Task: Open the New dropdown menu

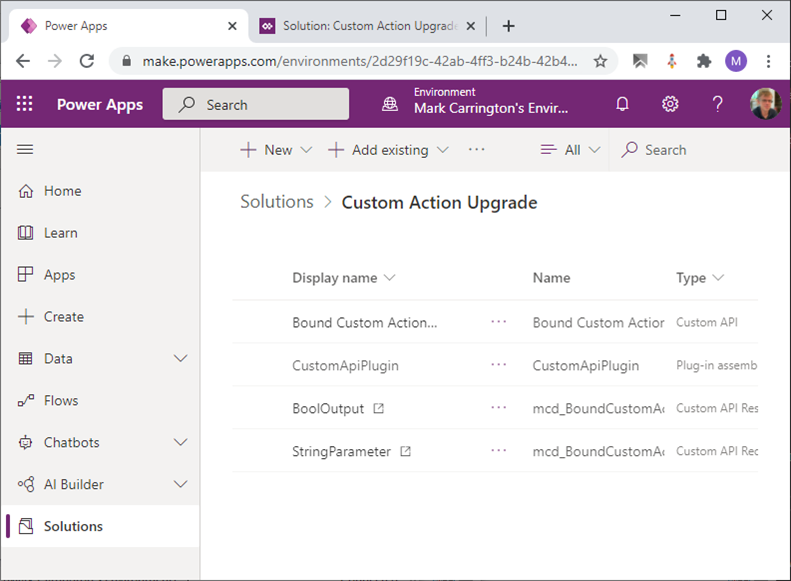Action: tap(277, 150)
